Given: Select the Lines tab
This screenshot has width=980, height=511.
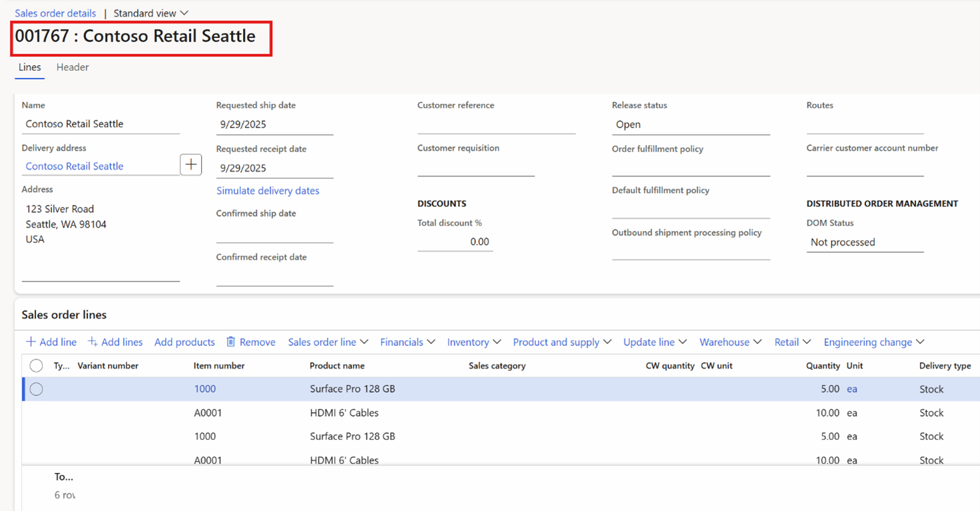Looking at the screenshot, I should [x=29, y=67].
